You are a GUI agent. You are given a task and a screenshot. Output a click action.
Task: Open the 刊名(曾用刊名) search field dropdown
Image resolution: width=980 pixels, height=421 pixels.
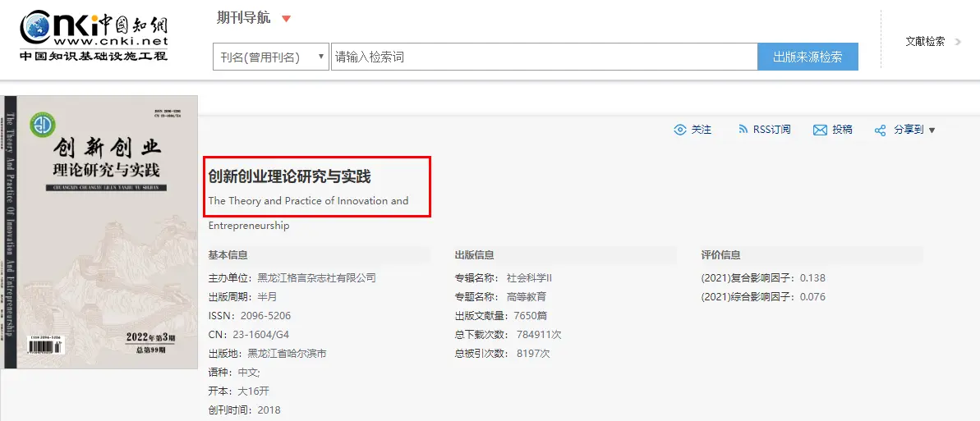270,57
